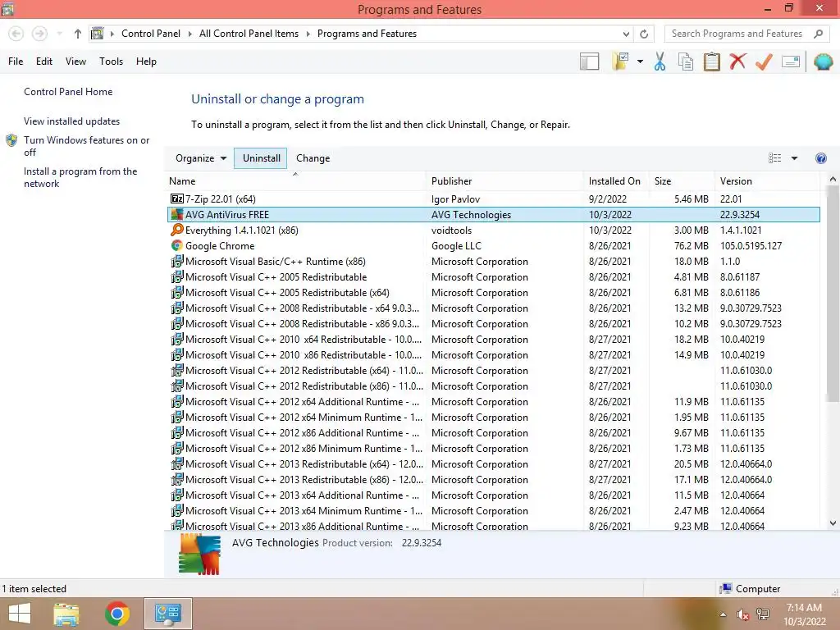Viewport: 840px width, 630px height.
Task: Click the vertical scrollbar thumb
Action: coord(833,294)
